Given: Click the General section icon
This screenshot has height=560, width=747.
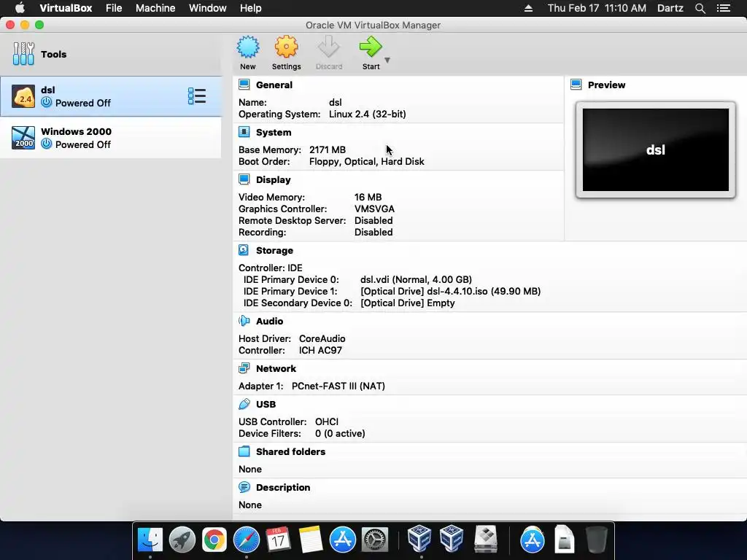Looking at the screenshot, I should click(x=244, y=85).
